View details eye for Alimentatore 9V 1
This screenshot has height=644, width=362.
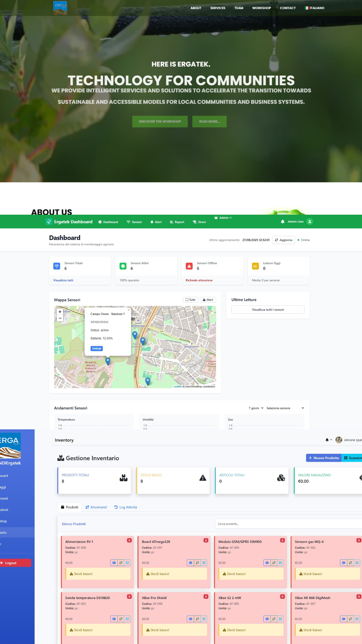click(114, 563)
